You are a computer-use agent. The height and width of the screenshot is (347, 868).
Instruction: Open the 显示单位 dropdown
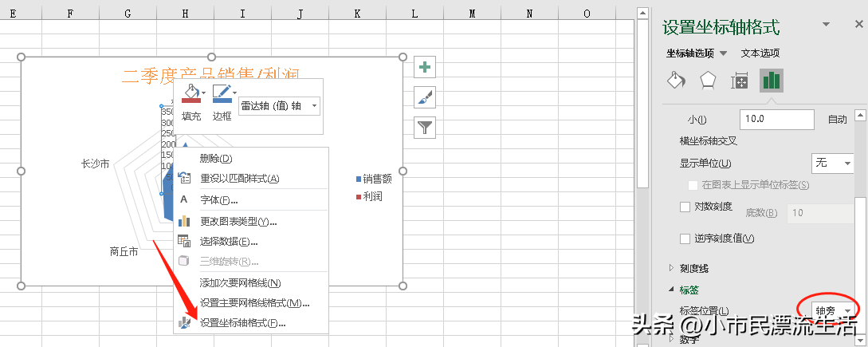coord(832,163)
